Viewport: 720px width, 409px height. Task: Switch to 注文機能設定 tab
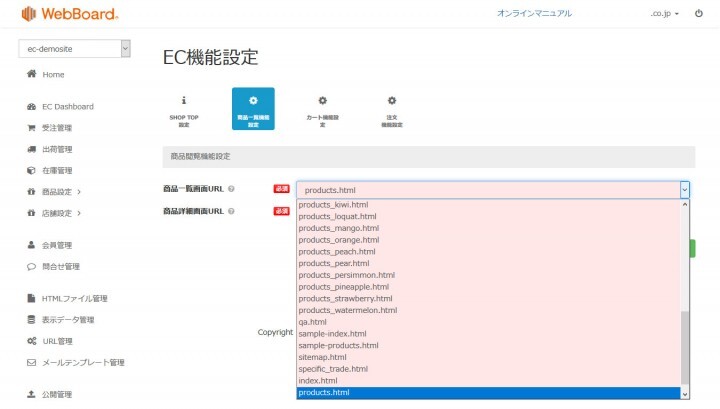click(x=392, y=109)
